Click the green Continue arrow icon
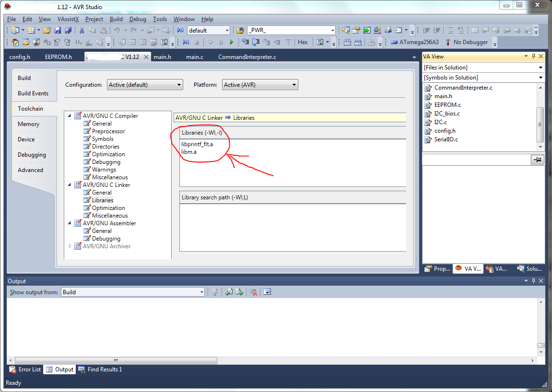The width and height of the screenshot is (552, 392). pyautogui.click(x=231, y=42)
